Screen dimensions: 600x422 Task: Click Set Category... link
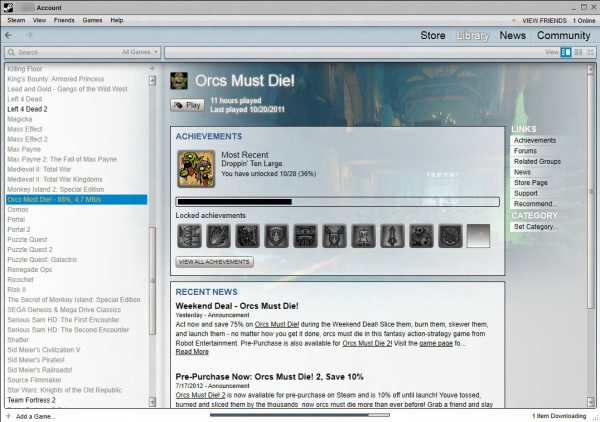coord(536,227)
